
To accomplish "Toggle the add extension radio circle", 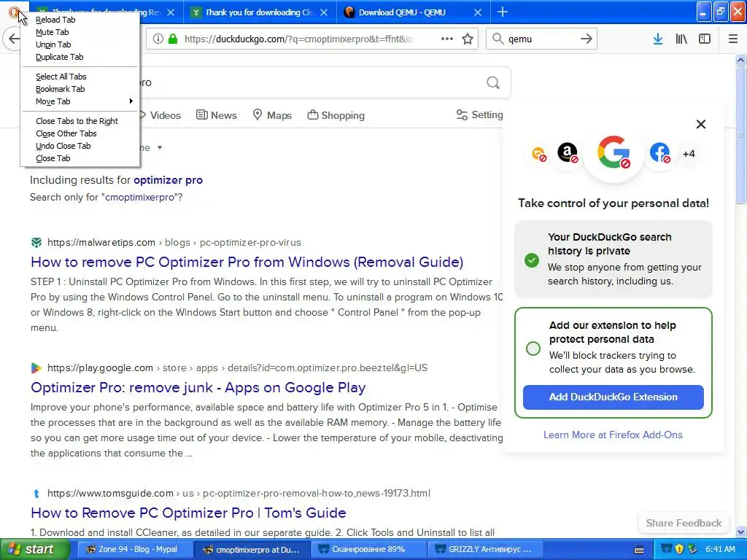I will pos(533,348).
